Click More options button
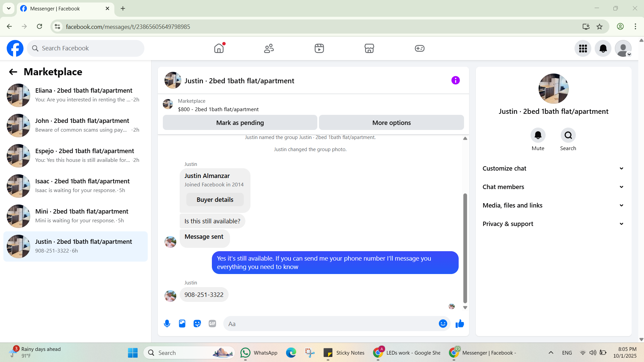This screenshot has width=644, height=362. click(x=392, y=123)
